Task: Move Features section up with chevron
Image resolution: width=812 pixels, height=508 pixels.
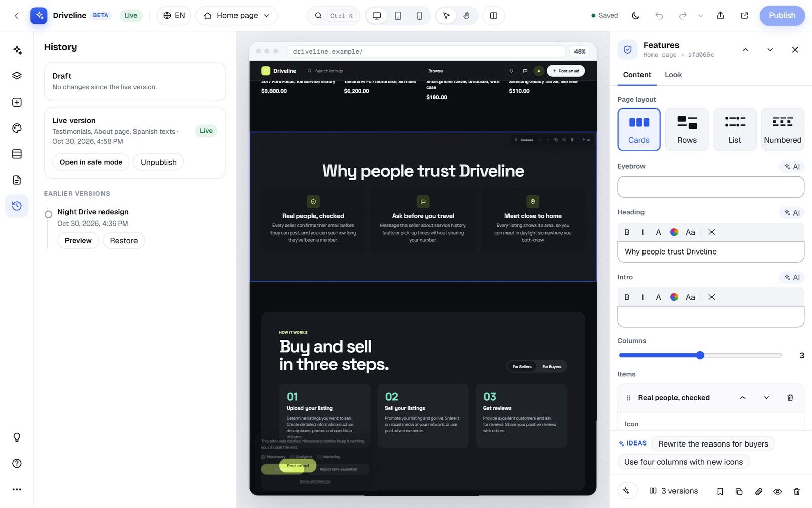Action: pos(745,49)
